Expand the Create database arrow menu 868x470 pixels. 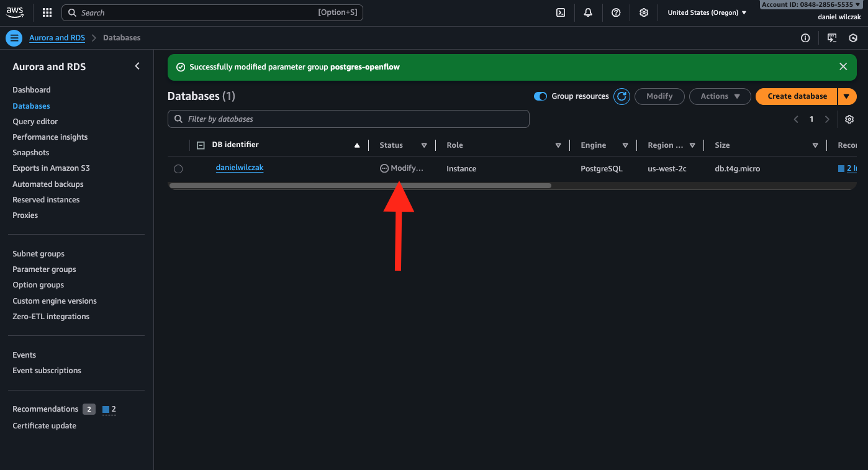click(x=847, y=96)
